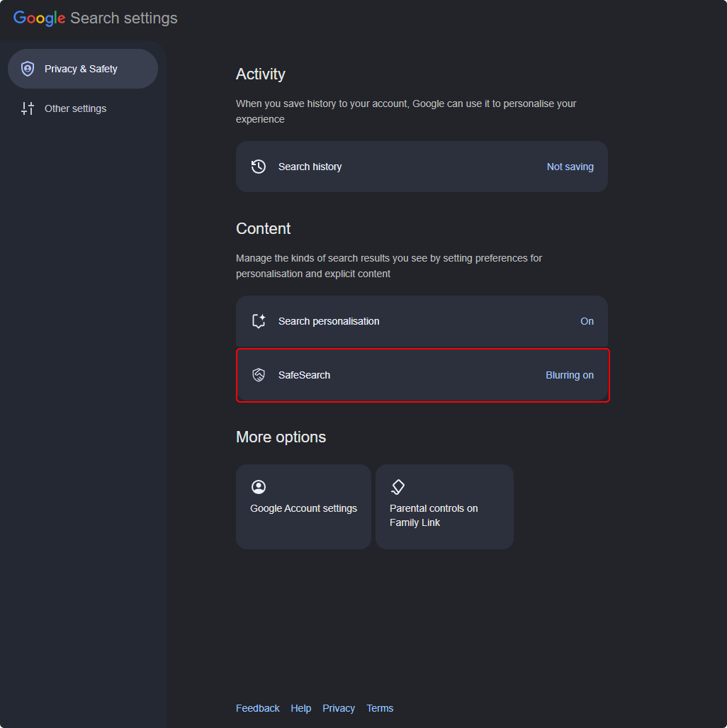Image resolution: width=727 pixels, height=728 pixels.
Task: Open the Google Account settings card
Action: [303, 507]
